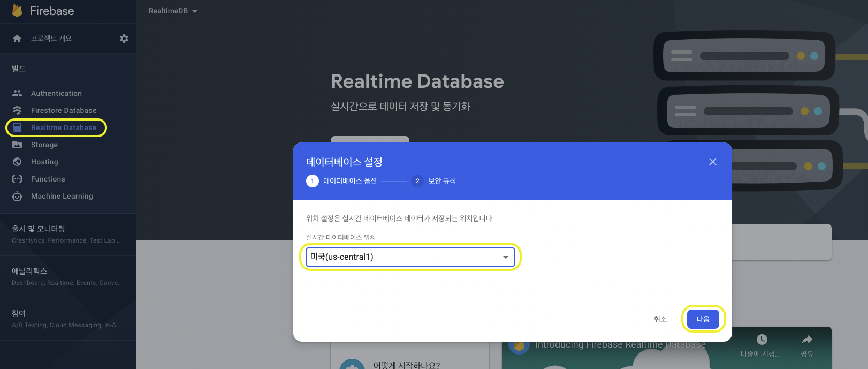Open Functions in the sidebar

tap(48, 179)
